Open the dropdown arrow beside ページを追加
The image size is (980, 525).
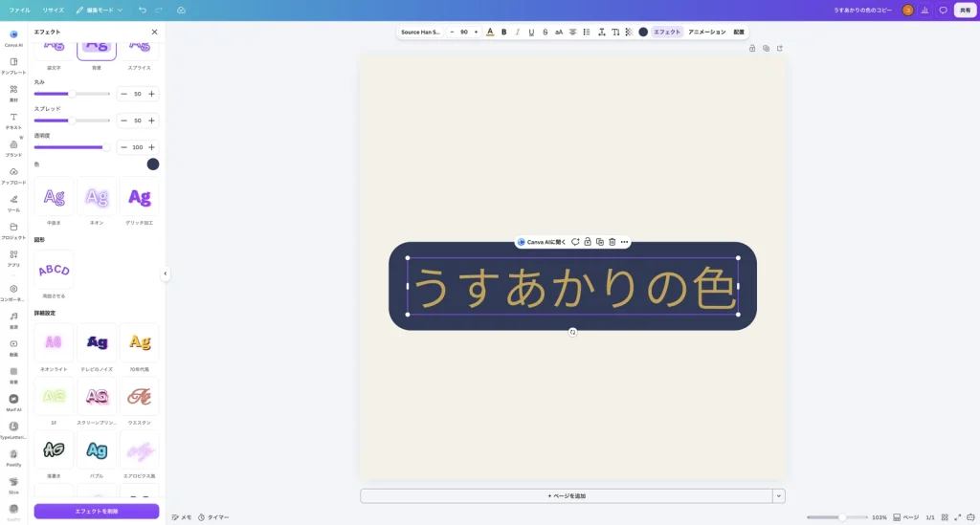click(779, 495)
